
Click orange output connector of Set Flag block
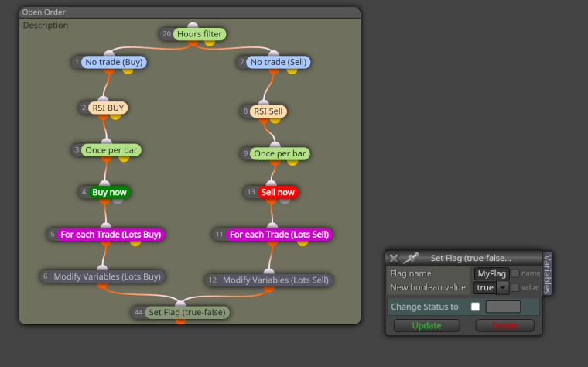point(180,321)
